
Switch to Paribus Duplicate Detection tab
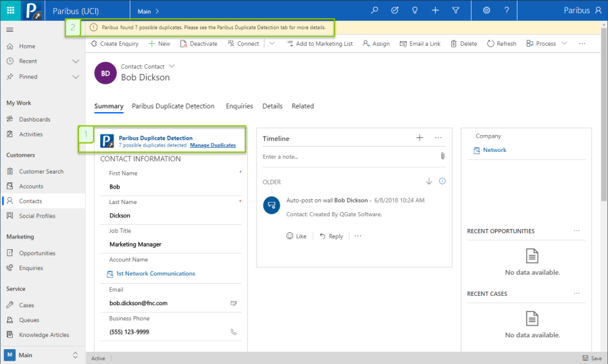pyautogui.click(x=173, y=106)
